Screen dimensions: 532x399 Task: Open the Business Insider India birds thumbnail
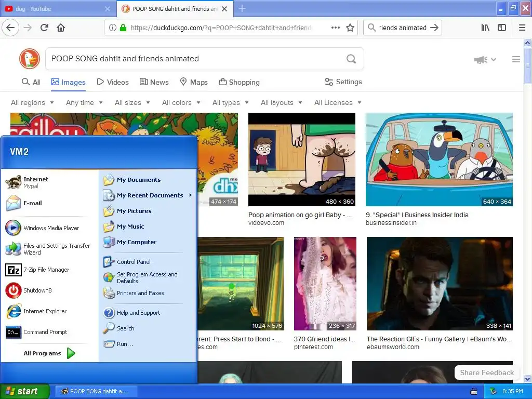pyautogui.click(x=439, y=159)
